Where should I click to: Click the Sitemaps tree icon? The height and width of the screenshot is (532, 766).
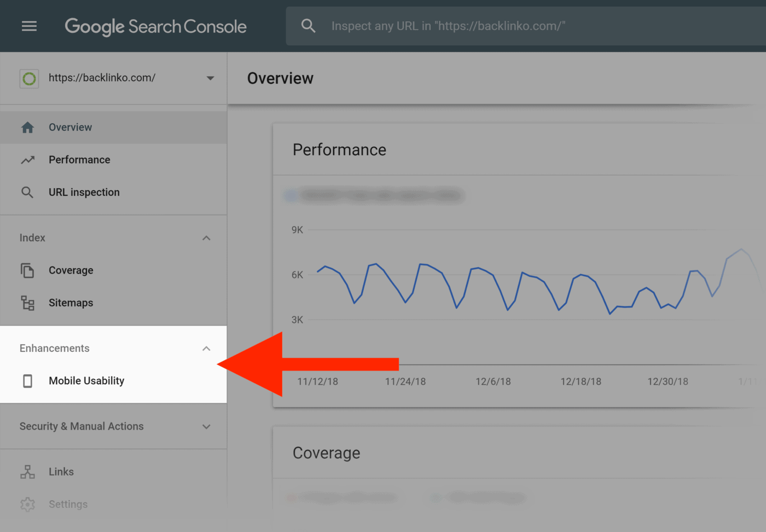27,303
